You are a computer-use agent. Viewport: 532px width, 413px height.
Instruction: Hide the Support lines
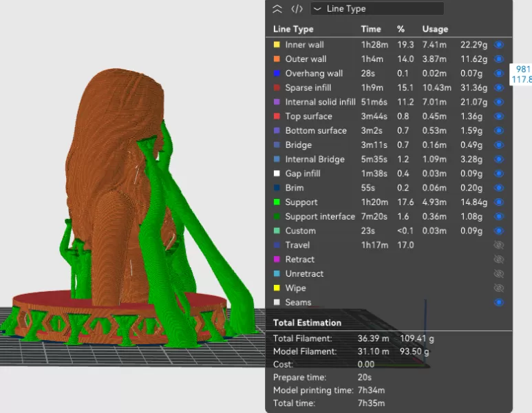click(499, 202)
